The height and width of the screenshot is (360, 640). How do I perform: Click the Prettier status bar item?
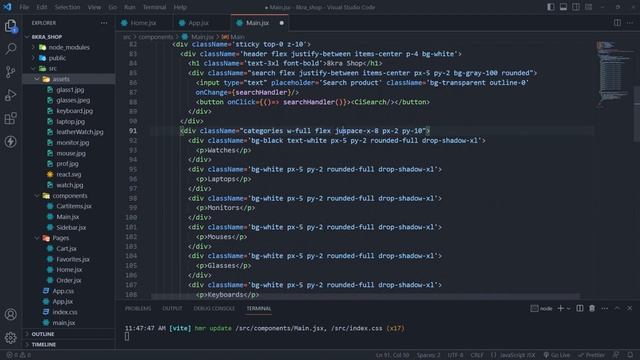[x=591, y=355]
